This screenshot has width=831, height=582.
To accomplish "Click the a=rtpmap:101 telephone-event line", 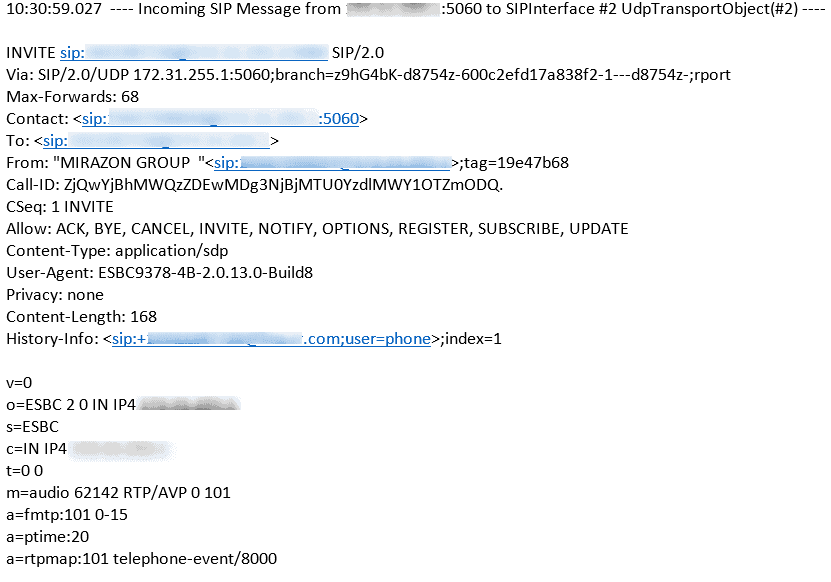I will click(142, 559).
